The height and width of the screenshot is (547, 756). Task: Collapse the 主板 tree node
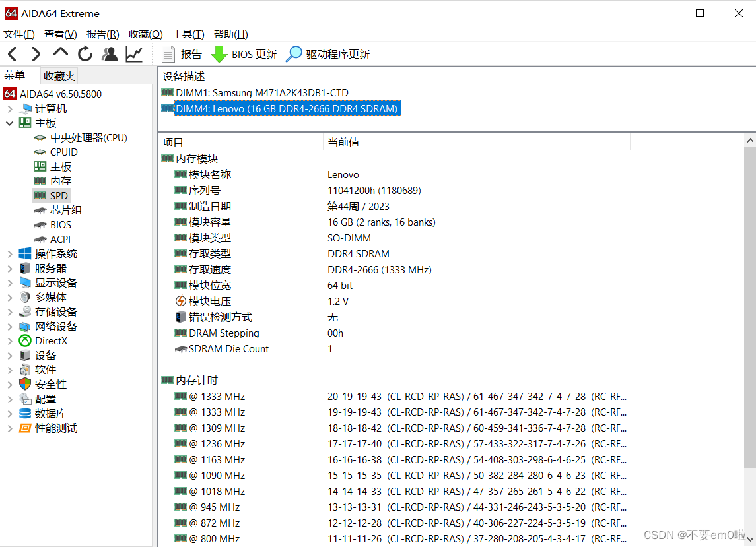[x=10, y=123]
